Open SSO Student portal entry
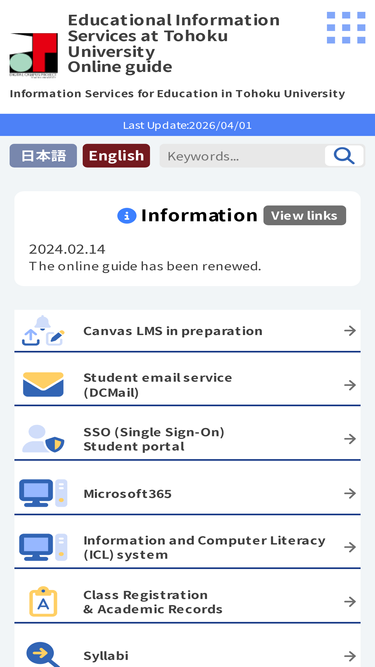The width and height of the screenshot is (375, 667). click(x=188, y=439)
